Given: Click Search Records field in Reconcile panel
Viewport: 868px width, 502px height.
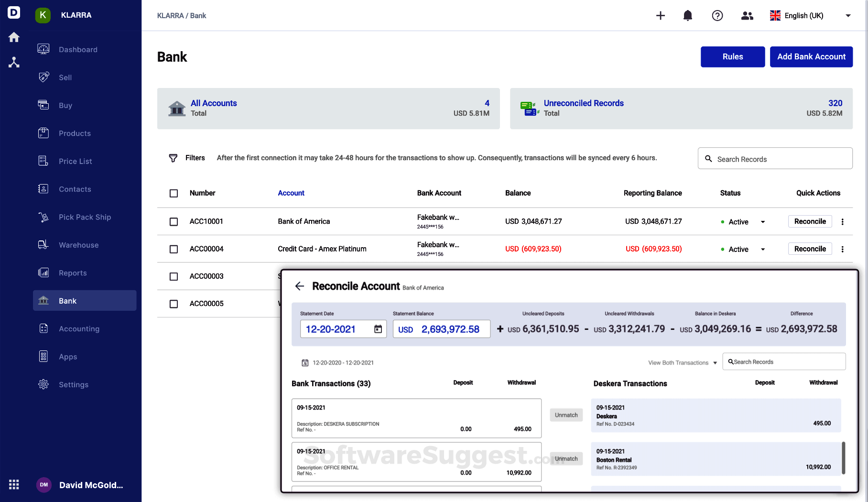Looking at the screenshot, I should [784, 361].
